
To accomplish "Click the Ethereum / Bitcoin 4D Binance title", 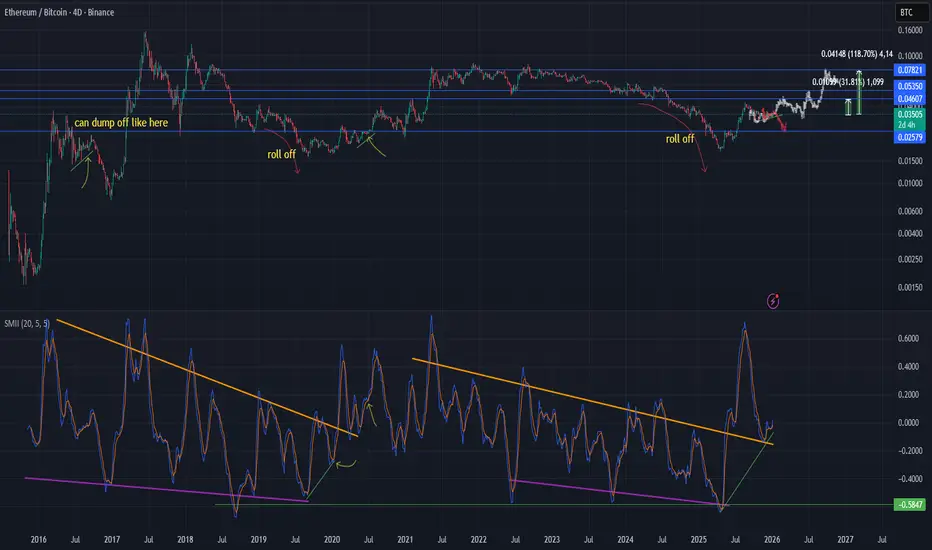I will point(59,12).
